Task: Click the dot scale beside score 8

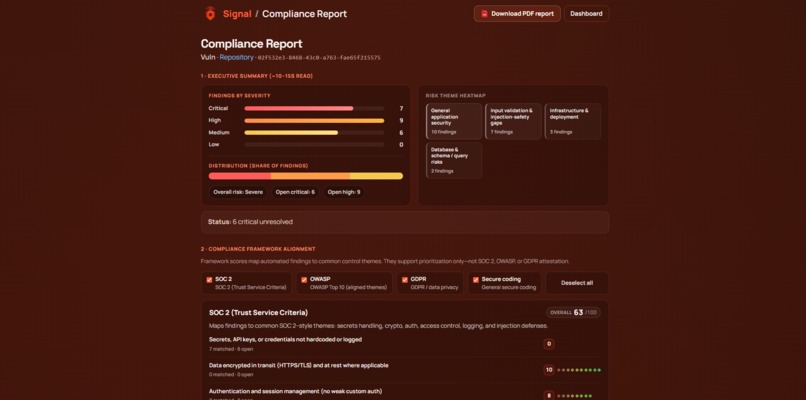Action: (575, 396)
